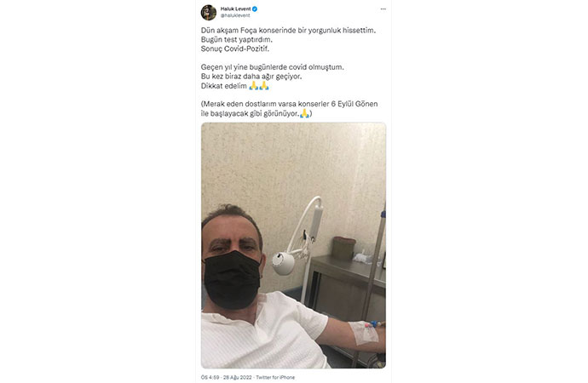Screen dimensions: 588x383
Task: Click the Sonuç Covid-Pozitif line
Action: click(x=235, y=49)
